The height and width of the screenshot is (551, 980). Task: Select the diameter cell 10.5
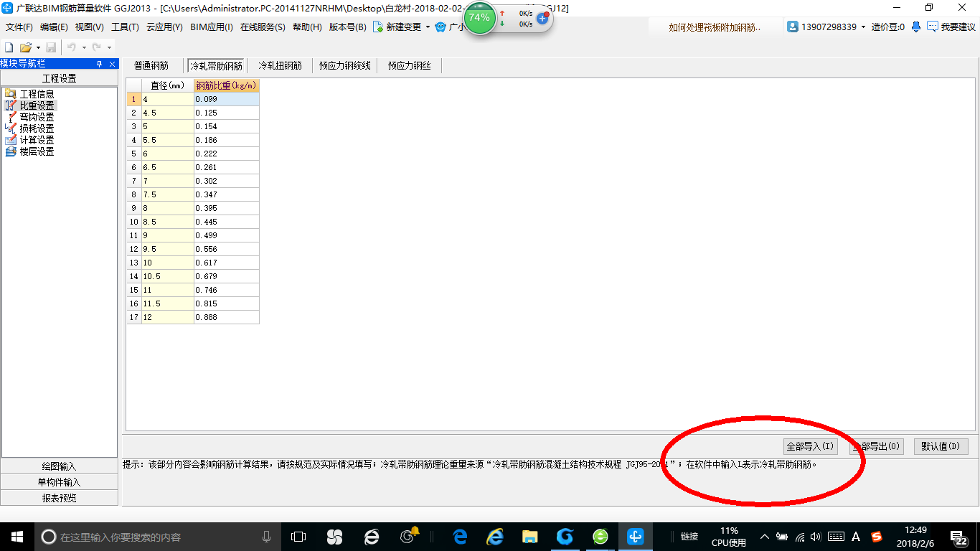[x=168, y=276]
